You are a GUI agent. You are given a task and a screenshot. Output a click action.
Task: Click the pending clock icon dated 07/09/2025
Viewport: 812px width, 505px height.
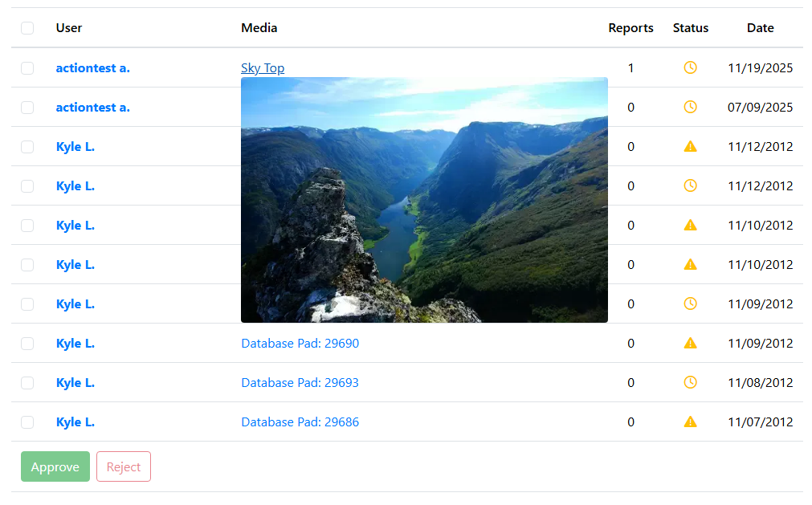[x=690, y=107]
